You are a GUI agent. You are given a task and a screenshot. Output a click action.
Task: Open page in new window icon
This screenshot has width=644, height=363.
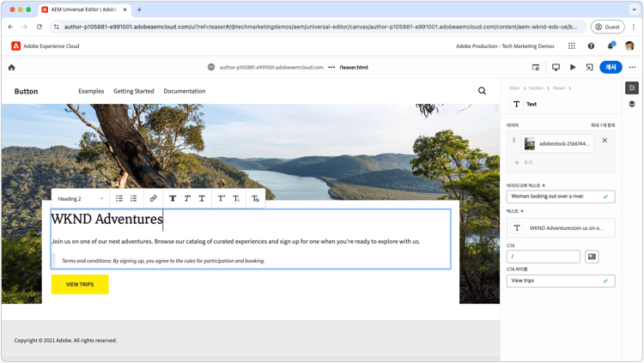coord(589,67)
